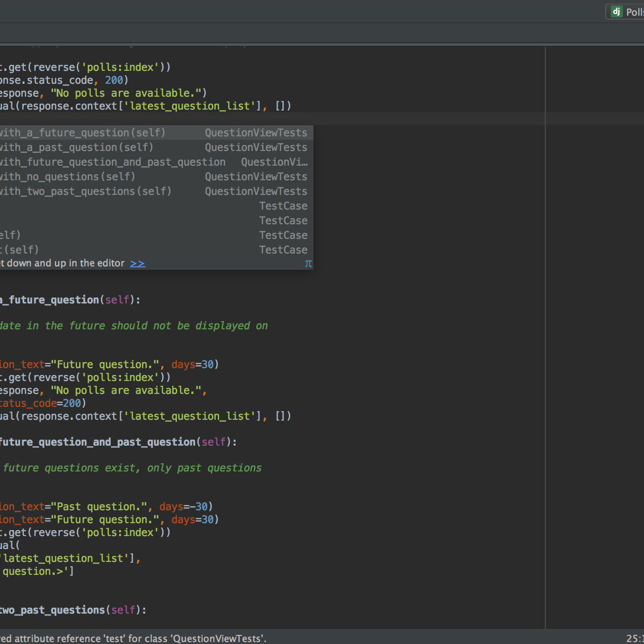Image resolution: width=644 pixels, height=644 pixels.
Task: Click the Django dj icon in toolbar
Action: (x=616, y=12)
